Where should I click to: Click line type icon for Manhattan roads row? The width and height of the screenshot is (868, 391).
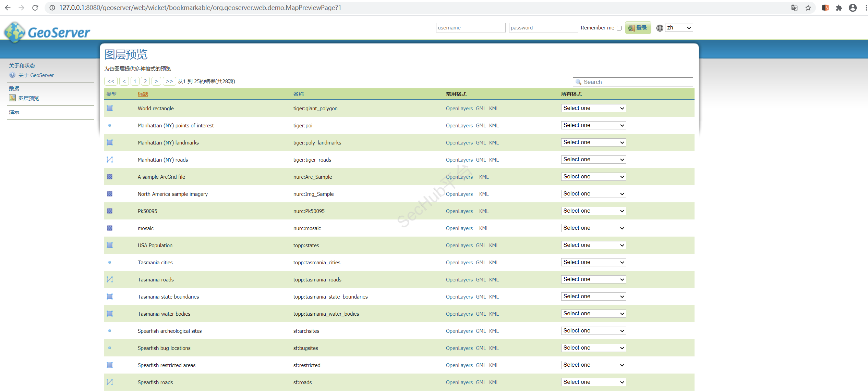pyautogui.click(x=110, y=160)
